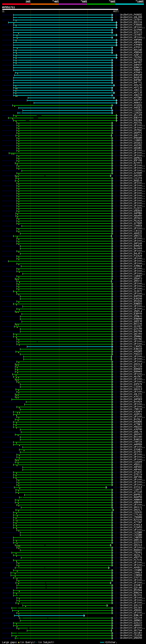Open UniRef100_Q6BM10 entry
The image size is (146, 644).
click(x=131, y=620)
